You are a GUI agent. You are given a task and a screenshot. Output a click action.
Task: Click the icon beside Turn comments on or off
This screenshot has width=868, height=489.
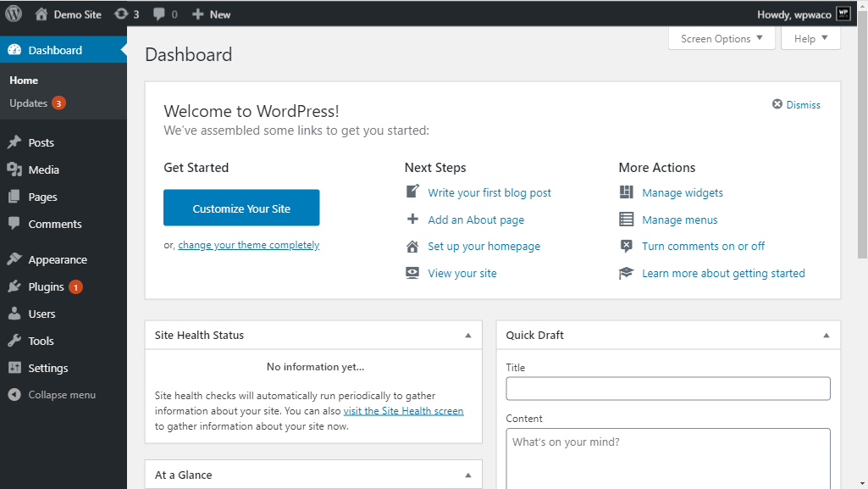click(626, 246)
